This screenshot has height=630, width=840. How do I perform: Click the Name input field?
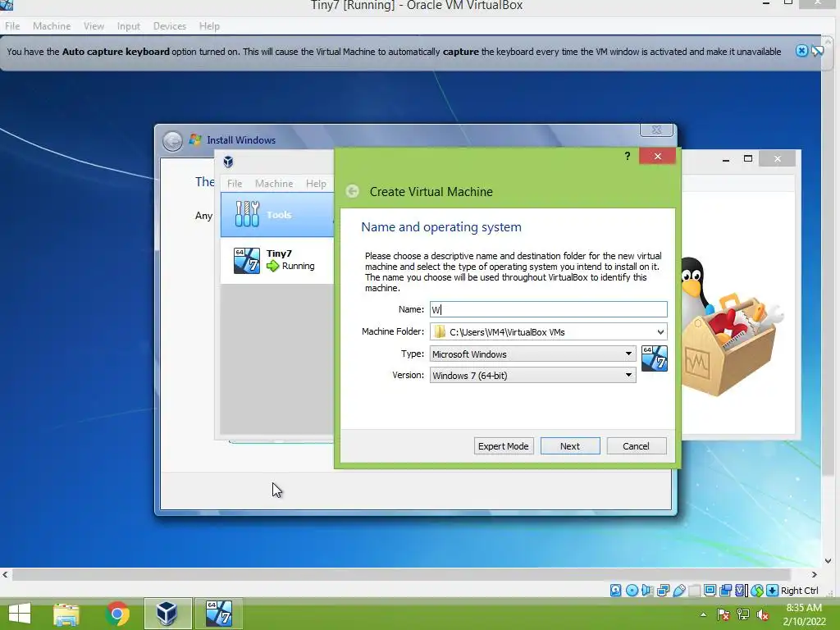(548, 309)
